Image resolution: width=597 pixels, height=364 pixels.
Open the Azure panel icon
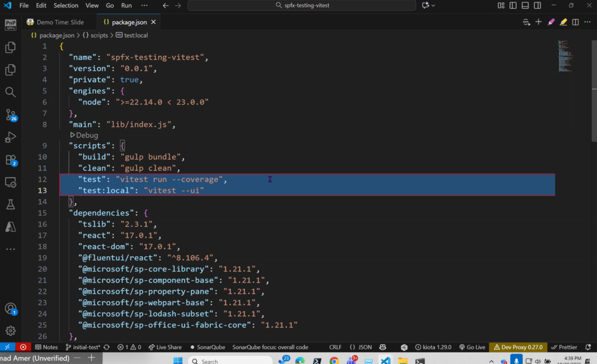10,227
